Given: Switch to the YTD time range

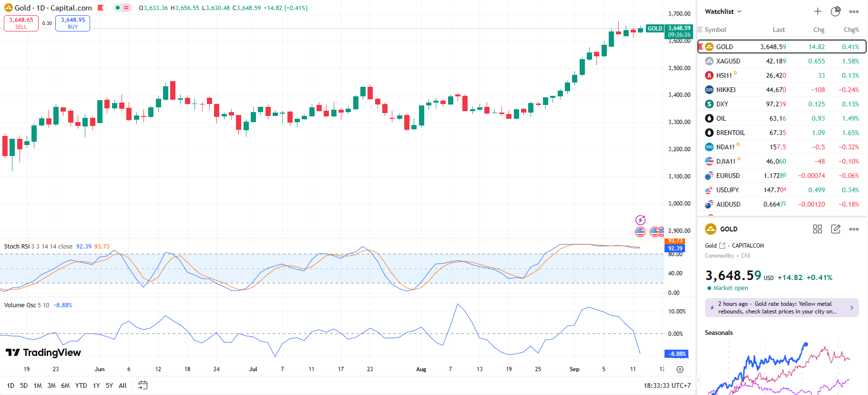Looking at the screenshot, I should 81,385.
